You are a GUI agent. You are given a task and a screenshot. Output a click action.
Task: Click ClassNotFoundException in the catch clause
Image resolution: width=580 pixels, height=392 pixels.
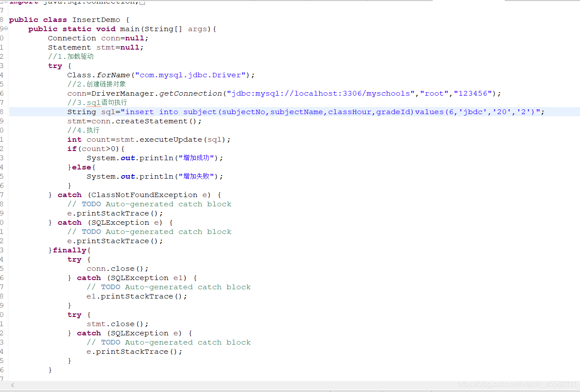144,195
